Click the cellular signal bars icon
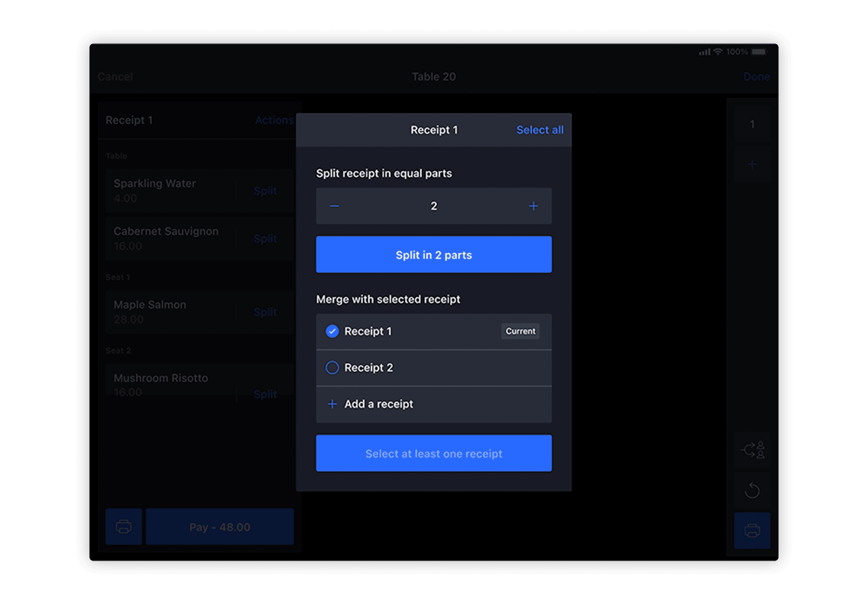868x608 pixels. pyautogui.click(x=704, y=52)
